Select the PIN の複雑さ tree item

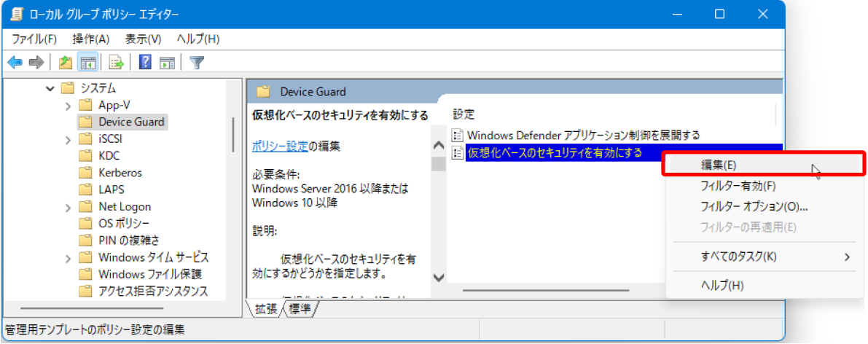click(129, 241)
